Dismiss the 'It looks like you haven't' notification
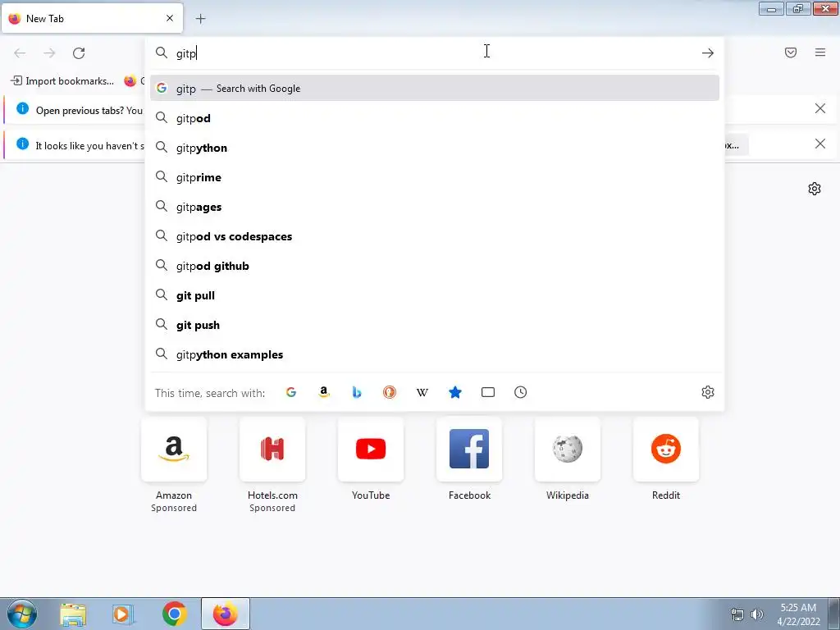Screen dimensions: 840x630 click(x=820, y=144)
